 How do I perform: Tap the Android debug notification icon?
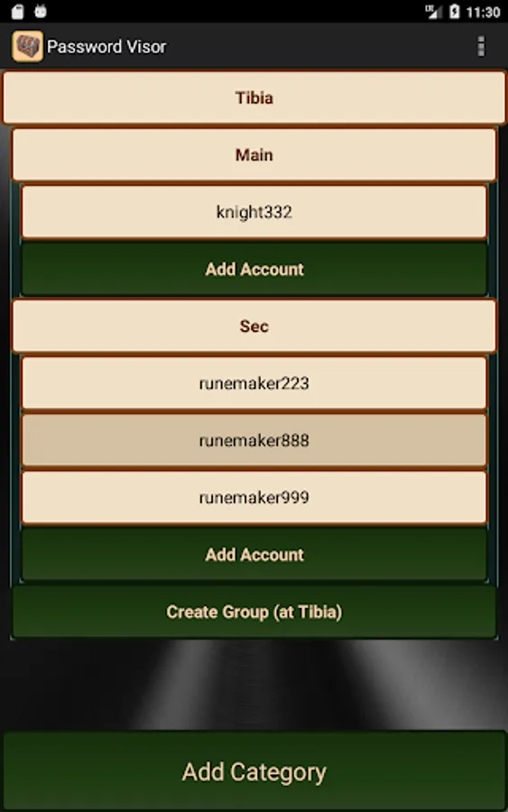pos(41,12)
